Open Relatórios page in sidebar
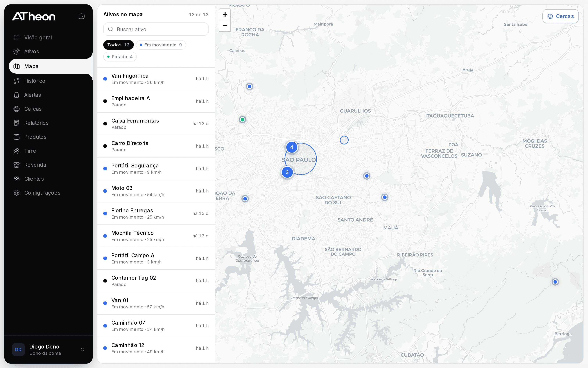The image size is (588, 368). [51, 123]
